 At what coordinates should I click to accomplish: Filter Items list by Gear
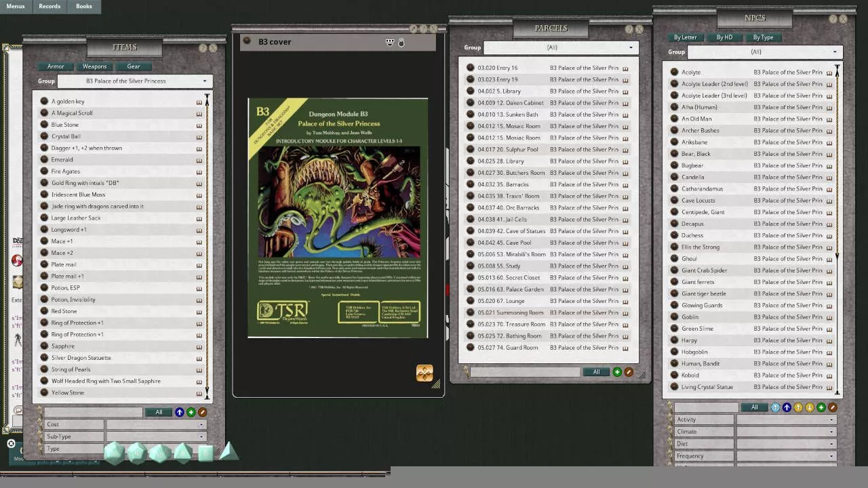pos(134,66)
